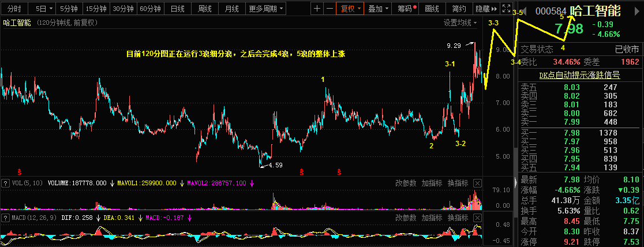Image resolution: width=644 pixels, height=247 pixels.
Task: Zoom out chart with minus icon
Action: 330,8
